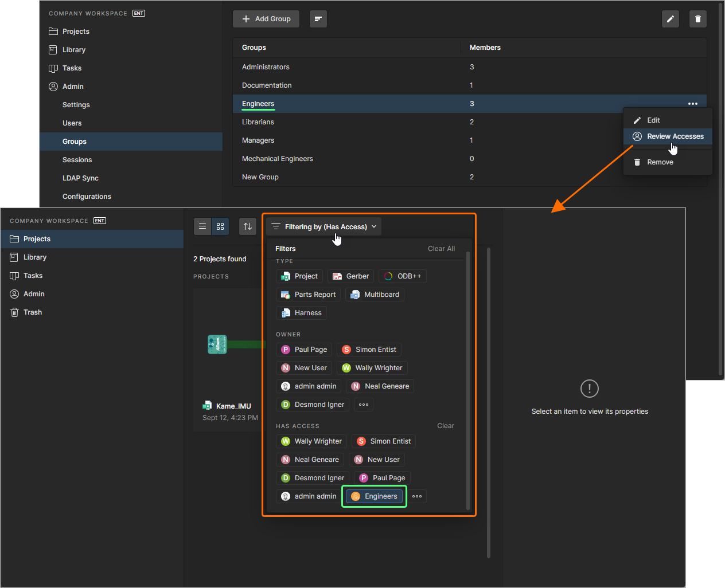Choose Review Accesses in context menu
Screen dimensions: 725x588
pyautogui.click(x=668, y=136)
